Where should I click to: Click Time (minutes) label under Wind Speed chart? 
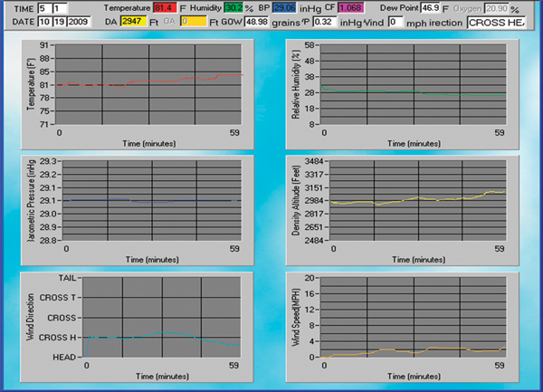pyautogui.click(x=414, y=376)
